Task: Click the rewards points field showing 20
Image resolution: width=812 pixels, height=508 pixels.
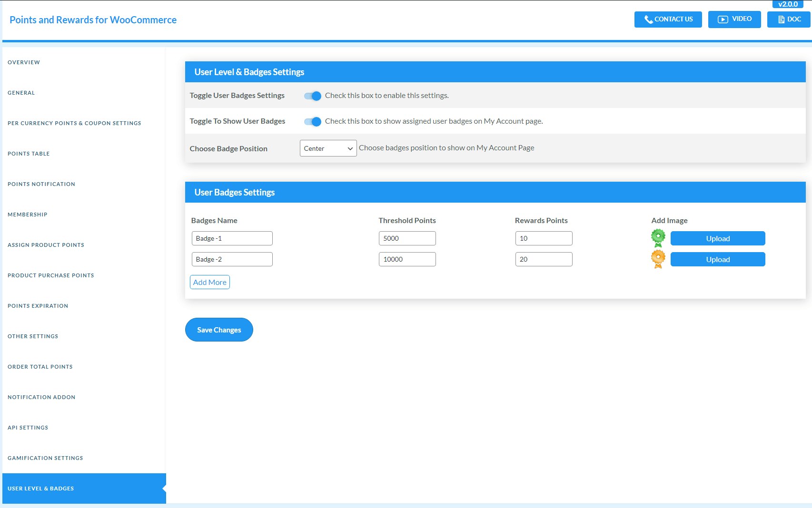Action: 544,259
